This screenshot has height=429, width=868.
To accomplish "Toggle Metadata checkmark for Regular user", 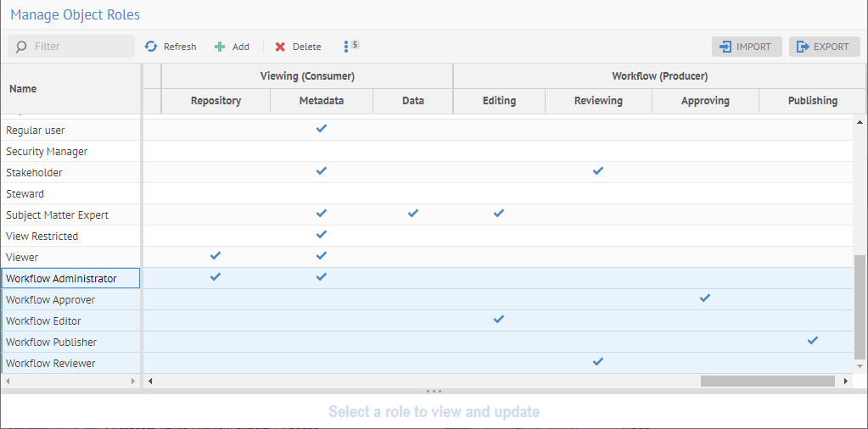I will pos(321,129).
